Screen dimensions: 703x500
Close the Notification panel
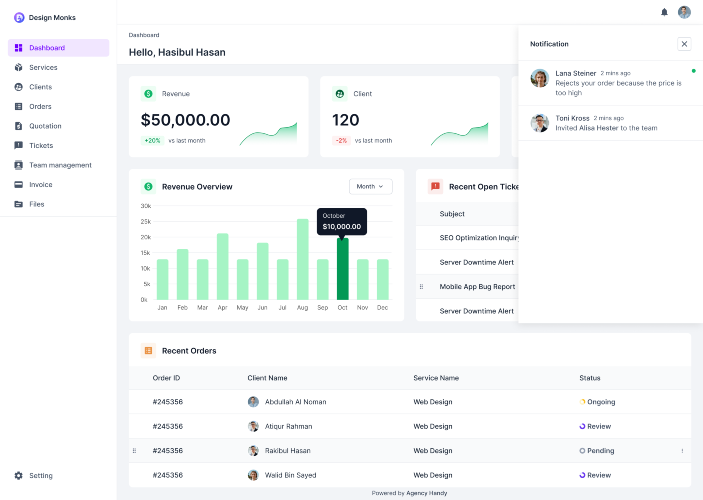click(x=684, y=44)
